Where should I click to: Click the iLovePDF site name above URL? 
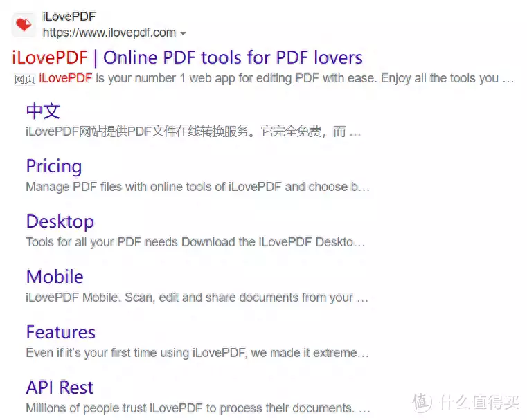[x=69, y=17]
